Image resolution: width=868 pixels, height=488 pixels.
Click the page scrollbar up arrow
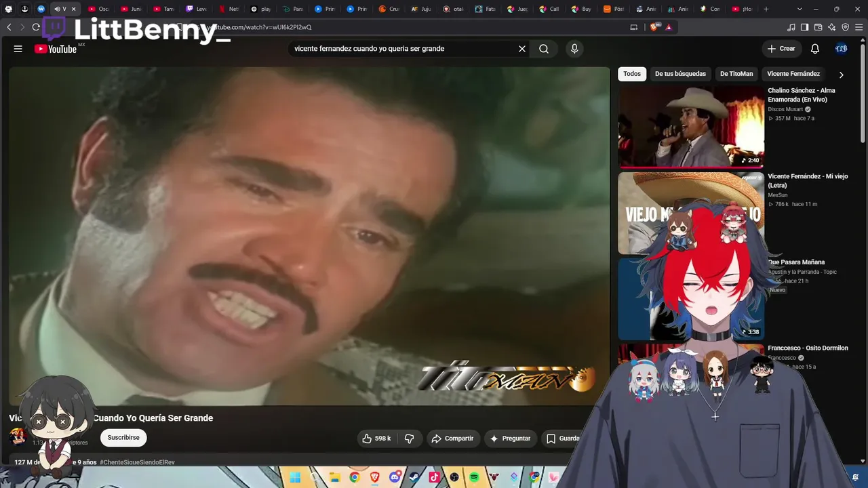pyautogui.click(x=863, y=41)
